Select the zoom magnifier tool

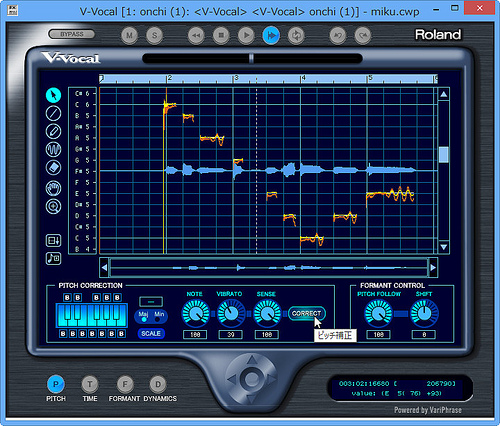click(53, 206)
